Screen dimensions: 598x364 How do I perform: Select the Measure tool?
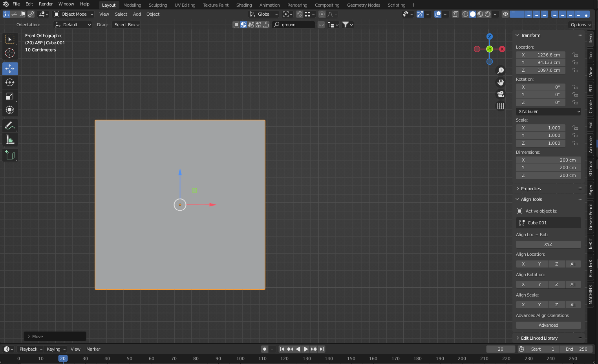click(x=10, y=140)
